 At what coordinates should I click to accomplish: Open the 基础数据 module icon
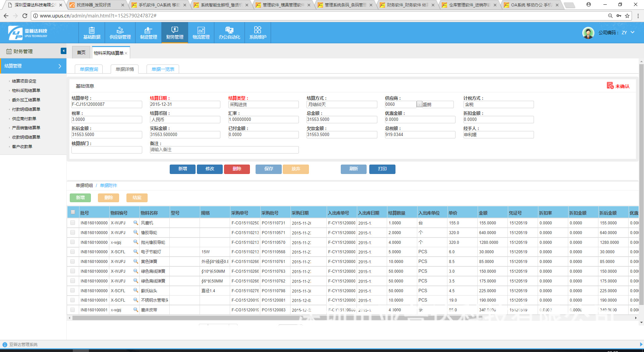92,33
